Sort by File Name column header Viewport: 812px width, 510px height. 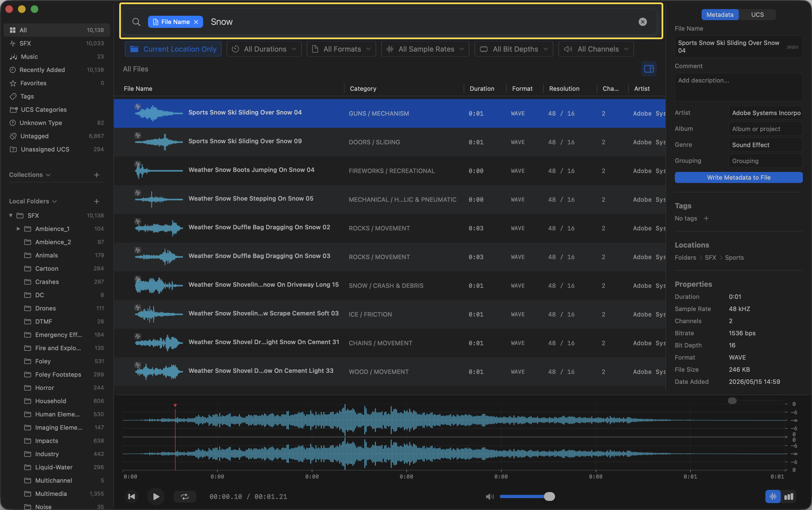point(138,89)
